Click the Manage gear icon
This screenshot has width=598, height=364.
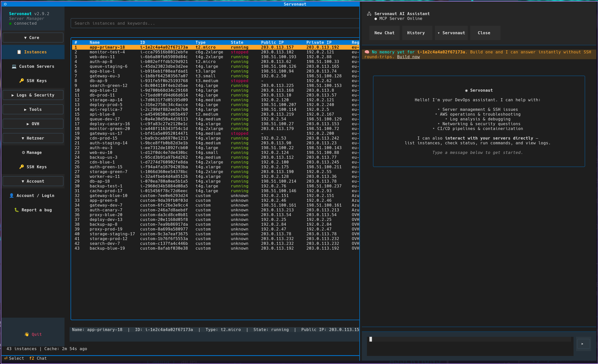[23, 152]
